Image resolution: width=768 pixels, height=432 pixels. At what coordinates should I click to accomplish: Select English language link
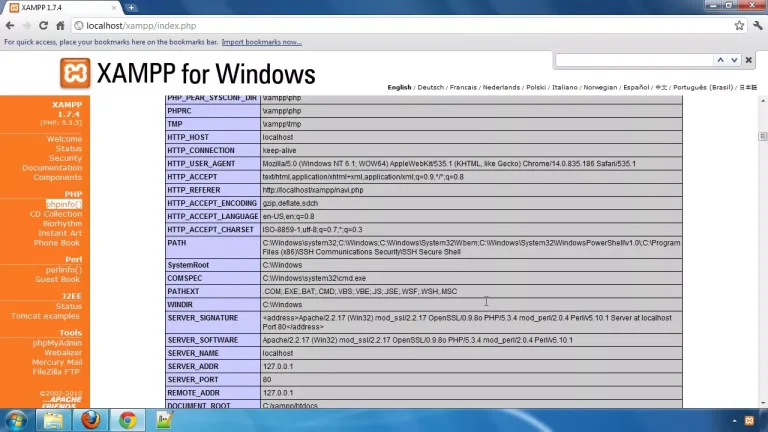399,87
